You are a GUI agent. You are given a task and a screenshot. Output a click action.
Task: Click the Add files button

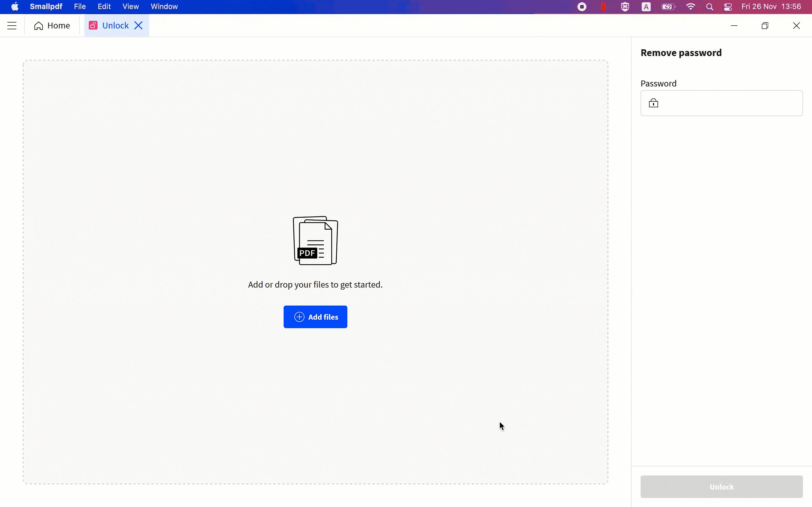pyautogui.click(x=315, y=317)
